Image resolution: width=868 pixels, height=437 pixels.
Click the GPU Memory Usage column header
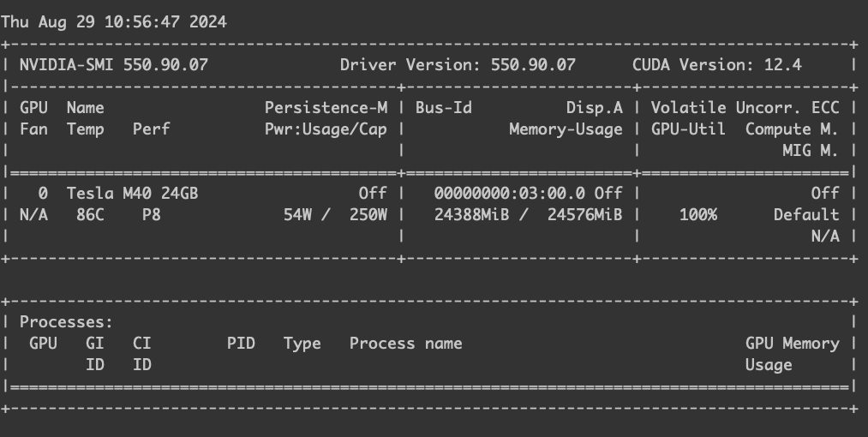(x=792, y=354)
